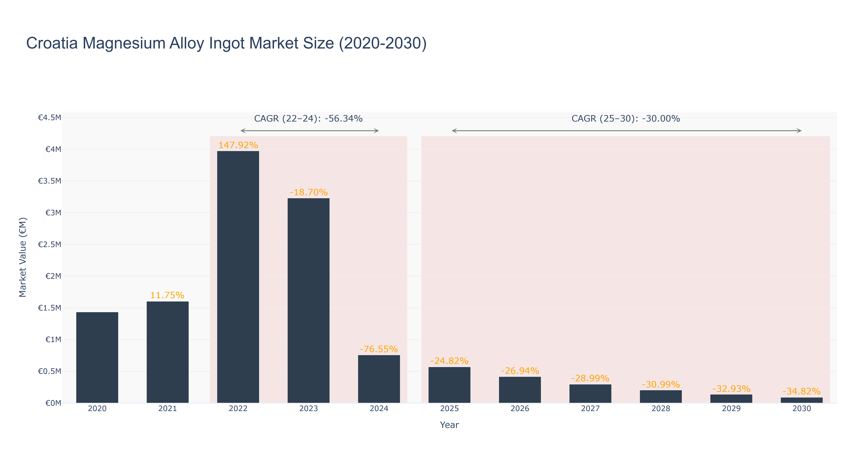
Task: Click the €1.5M y-axis tick label
Action: click(x=50, y=308)
